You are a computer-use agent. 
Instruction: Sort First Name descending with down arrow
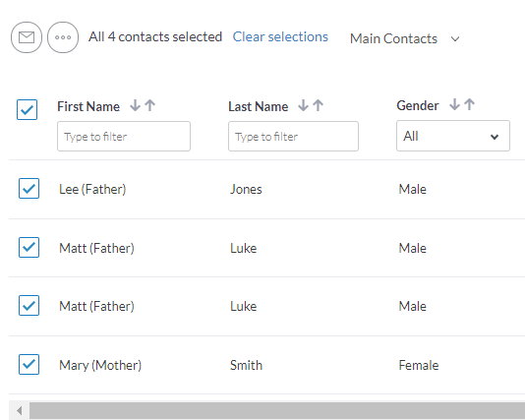coord(136,105)
